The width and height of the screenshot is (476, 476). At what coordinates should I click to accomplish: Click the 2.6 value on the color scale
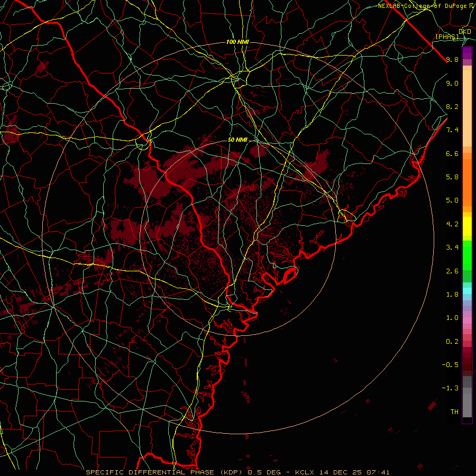tap(452, 271)
